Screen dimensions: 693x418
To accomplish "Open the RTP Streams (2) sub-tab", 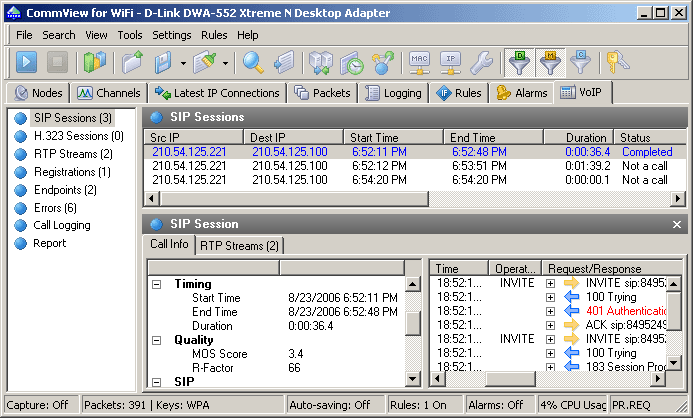I will click(x=239, y=246).
